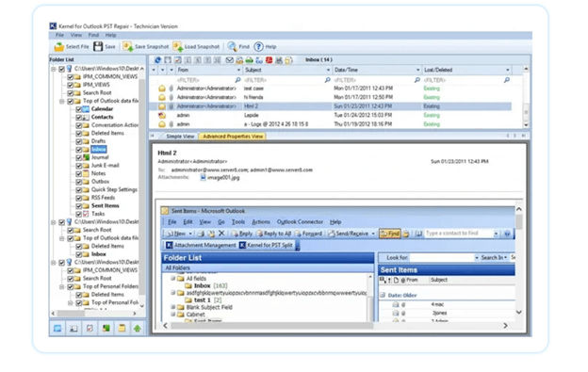Uncheck the Contacts folder checkbox
Image resolution: width=588 pixels, height=372 pixels.
click(x=79, y=118)
